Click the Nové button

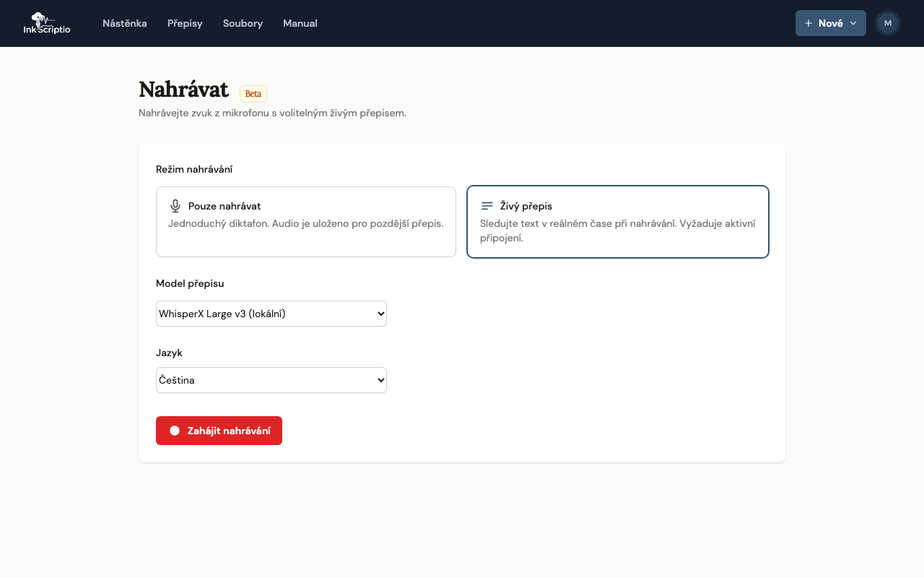[830, 23]
